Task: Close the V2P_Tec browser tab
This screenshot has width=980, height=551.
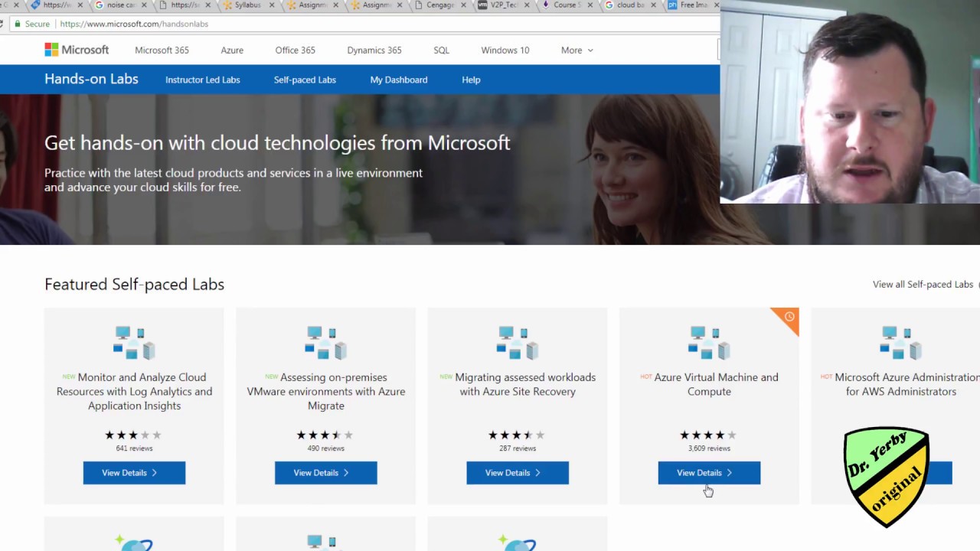Action: (x=525, y=5)
